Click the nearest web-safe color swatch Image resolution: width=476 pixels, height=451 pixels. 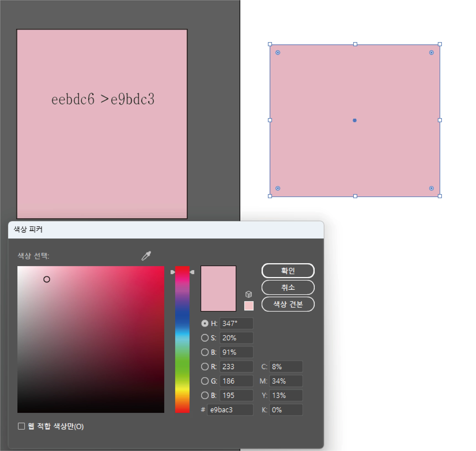[249, 306]
